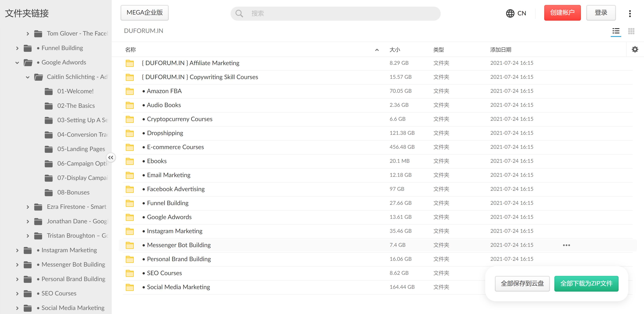
Task: Click 创建帐户 red button
Action: tap(562, 12)
